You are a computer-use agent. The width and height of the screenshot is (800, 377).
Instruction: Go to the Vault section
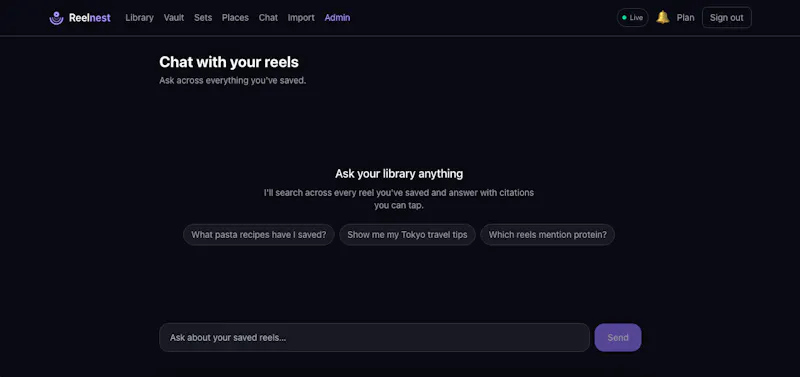point(174,18)
